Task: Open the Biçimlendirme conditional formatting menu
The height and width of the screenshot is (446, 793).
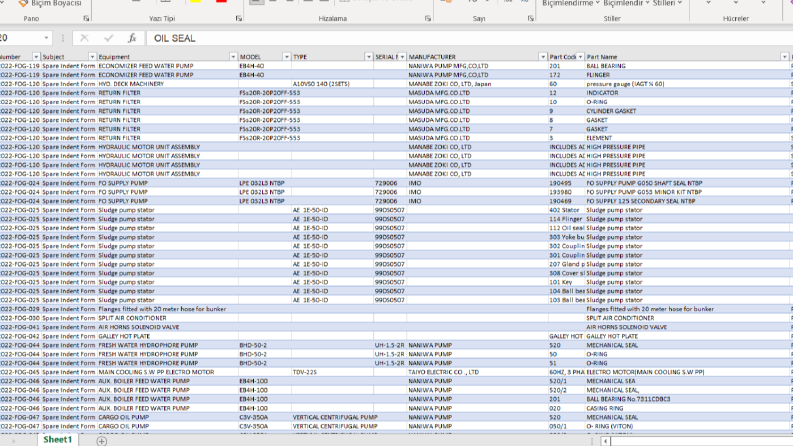Action: [570, 4]
